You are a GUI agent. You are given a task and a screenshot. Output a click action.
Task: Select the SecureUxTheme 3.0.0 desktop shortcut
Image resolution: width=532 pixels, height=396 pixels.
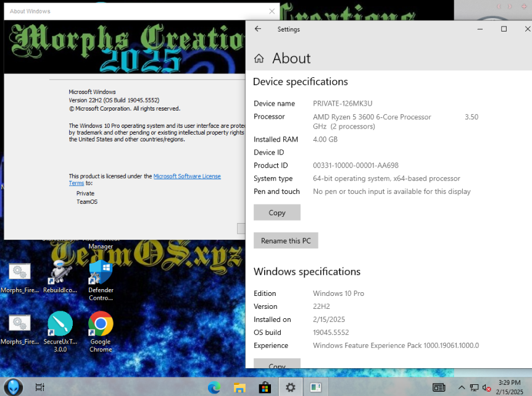point(60,332)
